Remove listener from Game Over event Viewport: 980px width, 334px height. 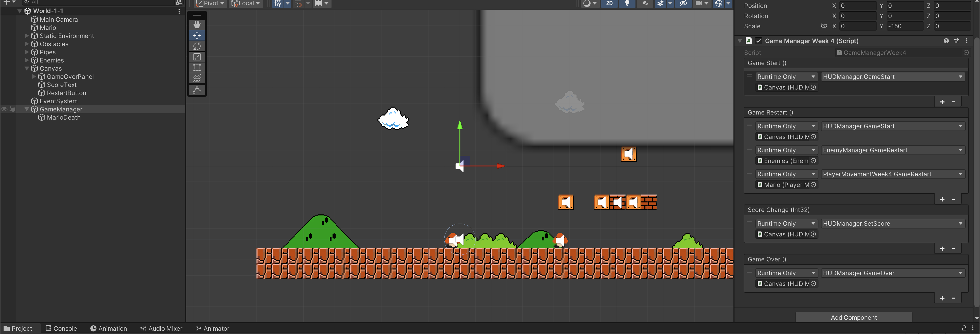(953, 298)
